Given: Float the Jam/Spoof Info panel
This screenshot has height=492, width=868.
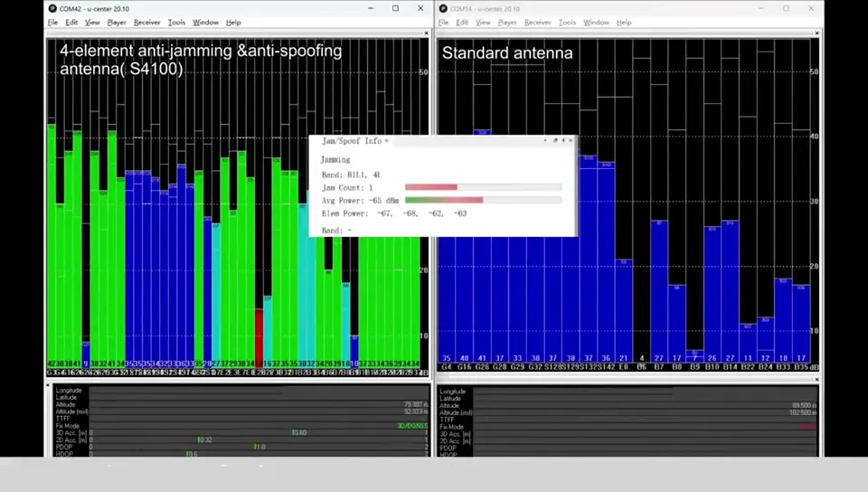Looking at the screenshot, I should pos(555,140).
